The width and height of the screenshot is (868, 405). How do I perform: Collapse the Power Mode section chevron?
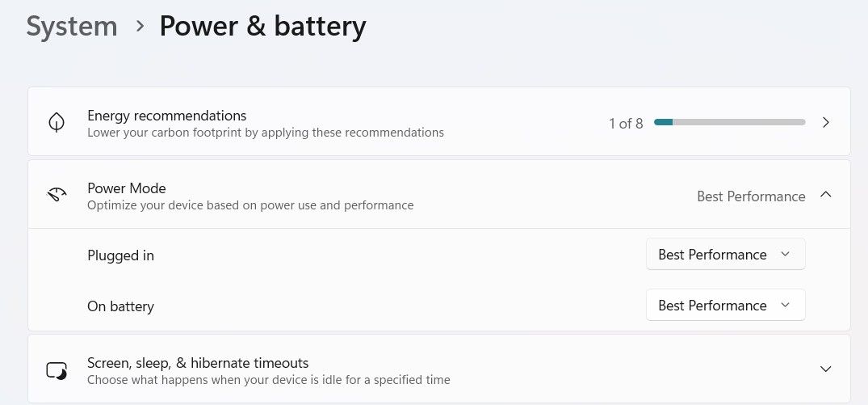tap(825, 195)
